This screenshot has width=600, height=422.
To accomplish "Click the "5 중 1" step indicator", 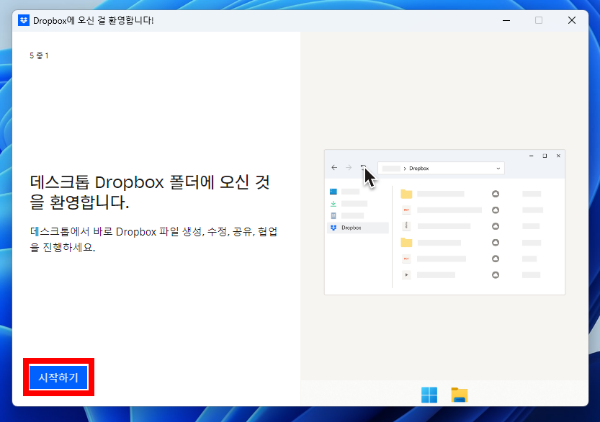I will point(39,55).
